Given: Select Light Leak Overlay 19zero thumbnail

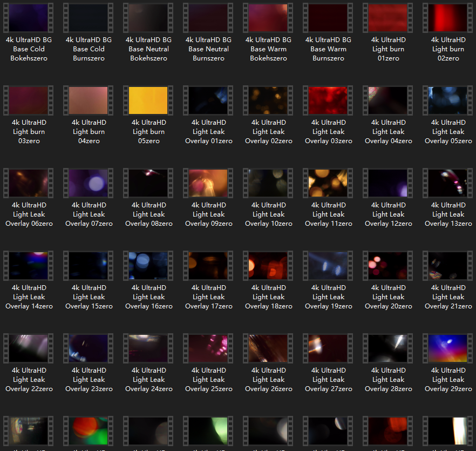Looking at the screenshot, I should (328, 266).
